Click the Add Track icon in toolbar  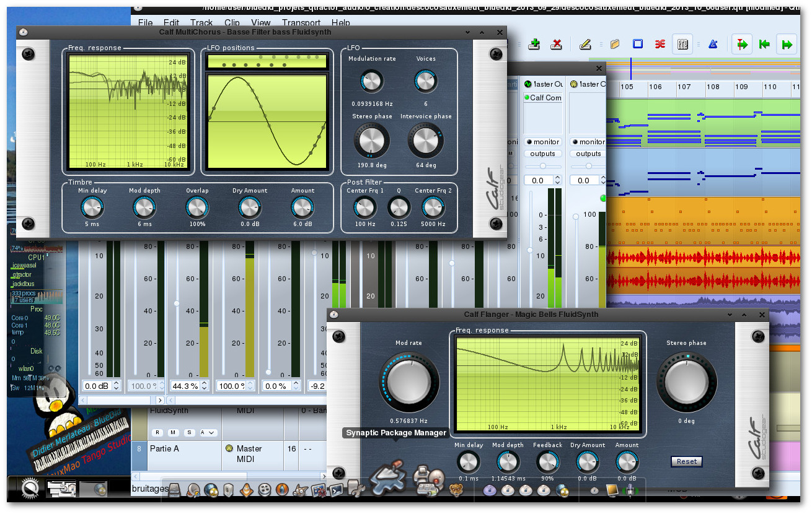pyautogui.click(x=534, y=45)
